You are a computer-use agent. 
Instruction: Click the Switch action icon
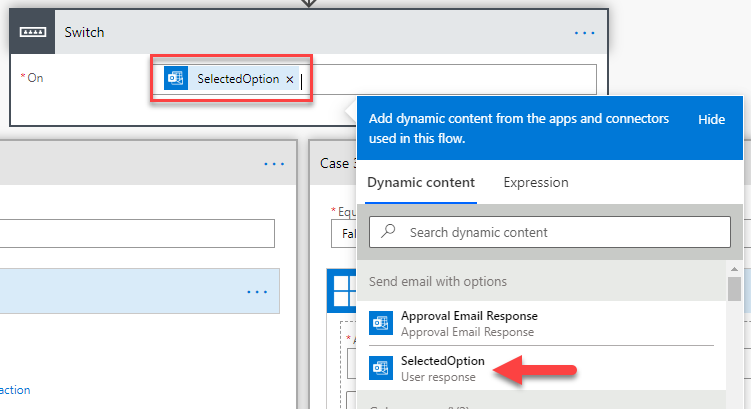(33, 32)
